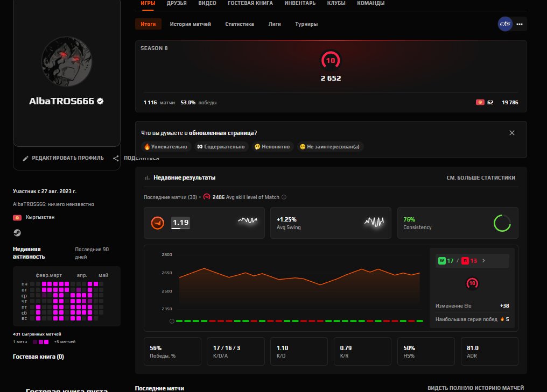Open the КЛУБЫ tab
This screenshot has width=547, height=392.
336,3
